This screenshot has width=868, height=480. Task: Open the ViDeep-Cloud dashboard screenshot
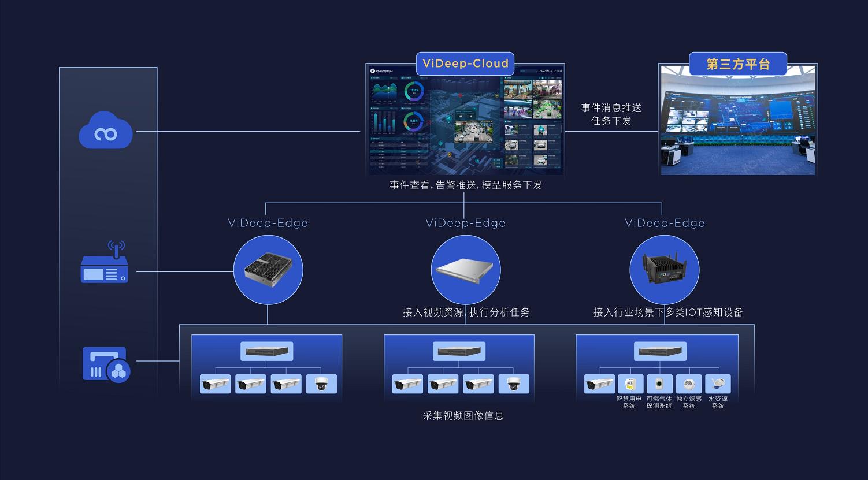coord(465,124)
